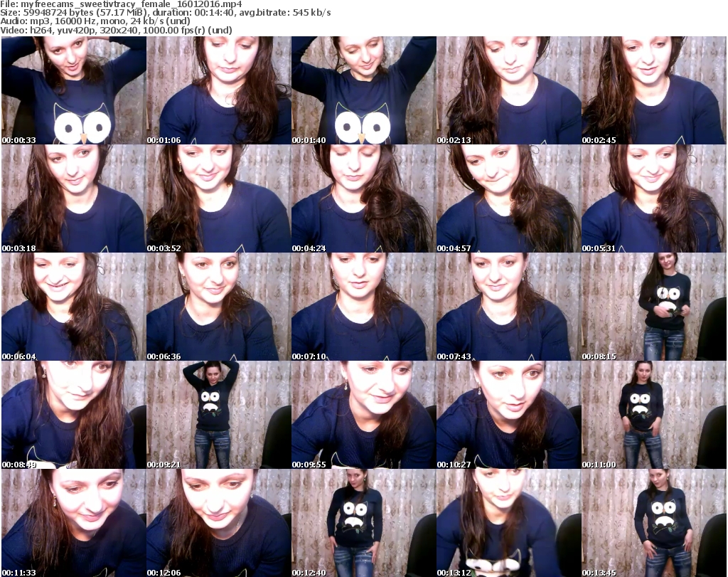Image resolution: width=728 pixels, height=577 pixels.
Task: Select the thumbnail timestamped 00:03:18
Action: [x=74, y=198]
